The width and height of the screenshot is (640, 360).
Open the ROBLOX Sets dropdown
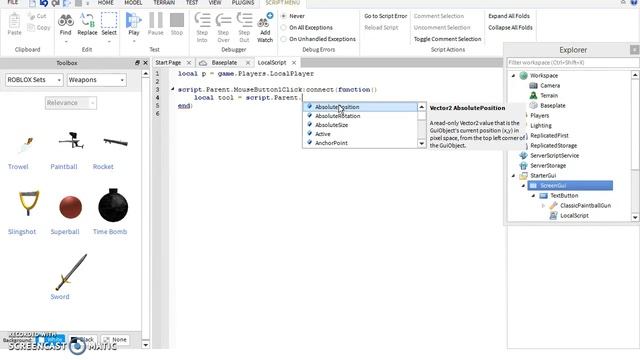34,80
